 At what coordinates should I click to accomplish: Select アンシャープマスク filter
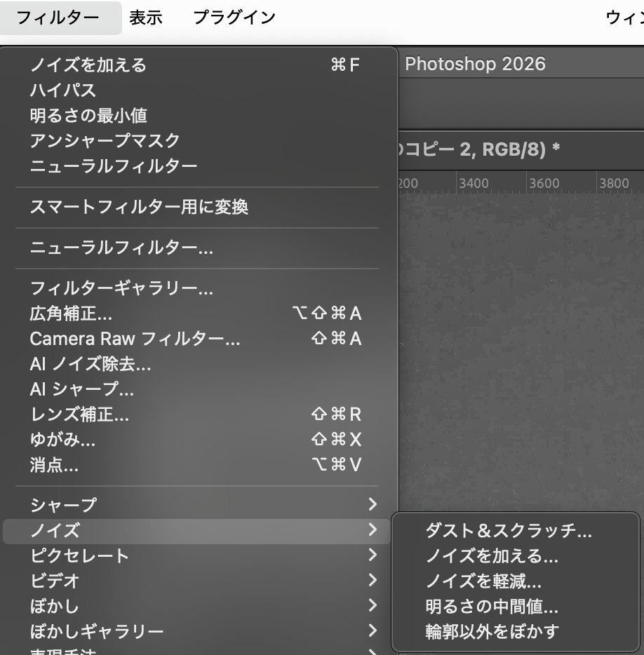(105, 141)
